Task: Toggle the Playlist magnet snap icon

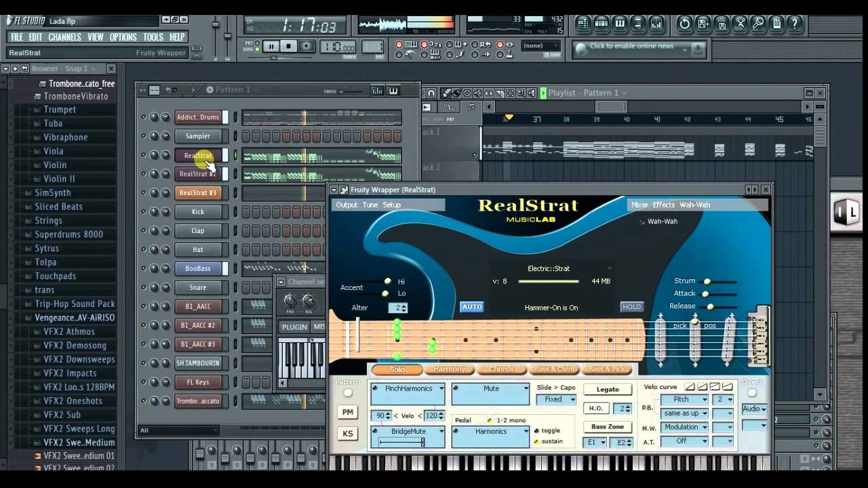Action: 431,93
